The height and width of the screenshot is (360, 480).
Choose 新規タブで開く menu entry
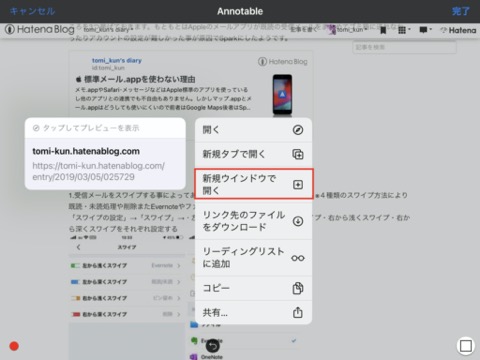coord(253,154)
